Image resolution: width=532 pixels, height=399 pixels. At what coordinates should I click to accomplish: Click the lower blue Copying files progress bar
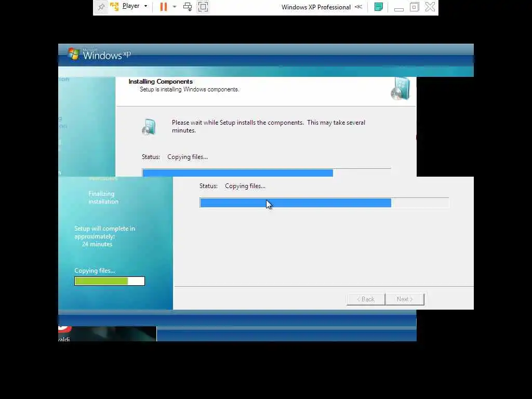pyautogui.click(x=324, y=203)
